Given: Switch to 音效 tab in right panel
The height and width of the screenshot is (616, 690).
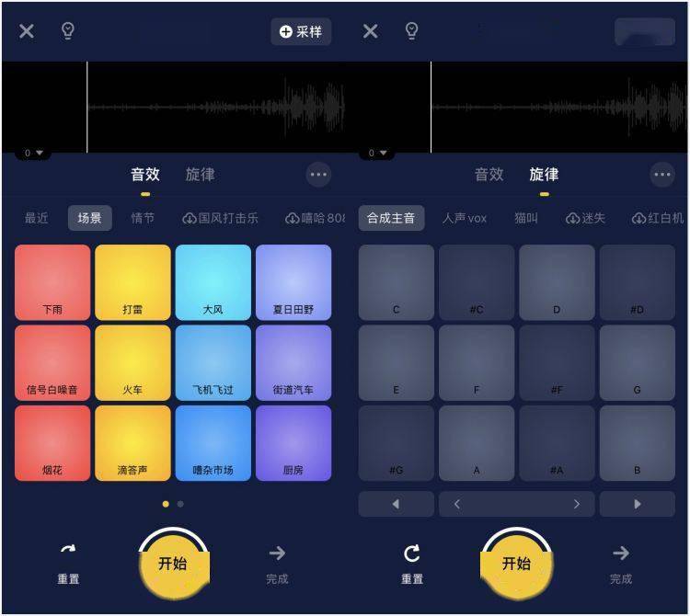Looking at the screenshot, I should 489,175.
